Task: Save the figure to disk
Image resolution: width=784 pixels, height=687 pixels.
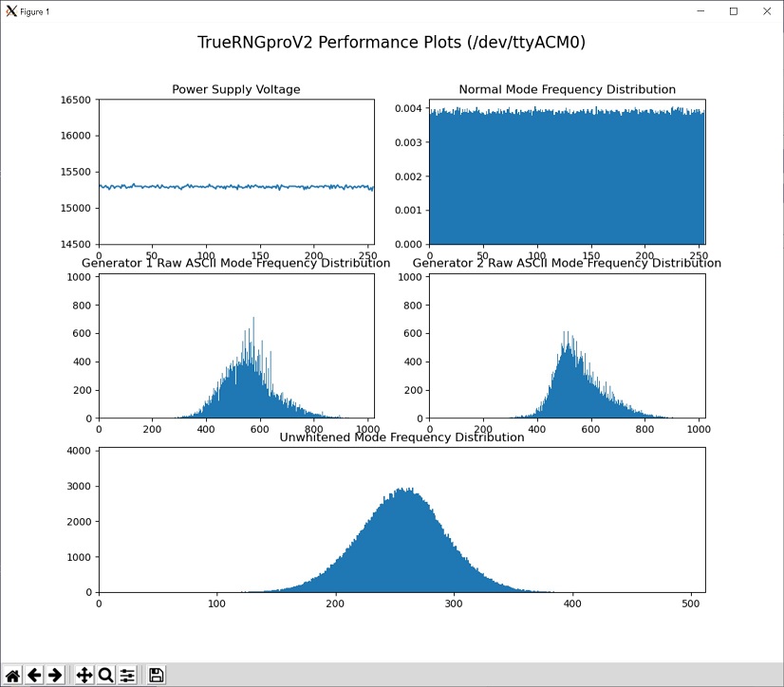Action: tap(155, 675)
